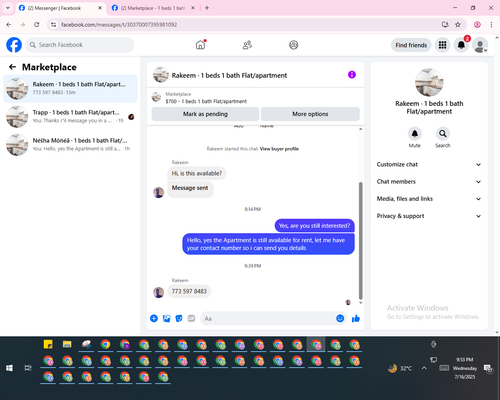Show hidden system tray icons
Screen dimensions: 500x400
[x=424, y=368]
